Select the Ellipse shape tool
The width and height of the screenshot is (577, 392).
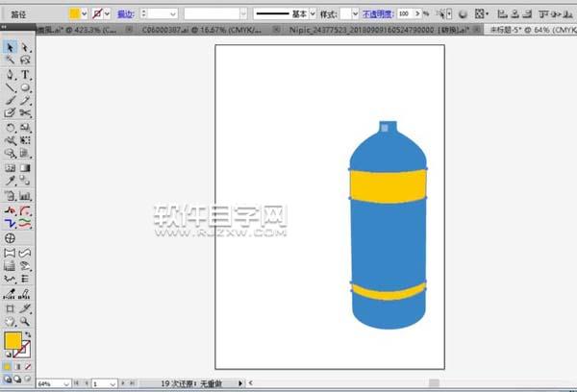(25, 87)
